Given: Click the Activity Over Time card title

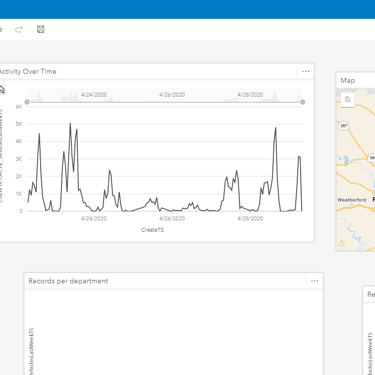Looking at the screenshot, I should [x=27, y=71].
